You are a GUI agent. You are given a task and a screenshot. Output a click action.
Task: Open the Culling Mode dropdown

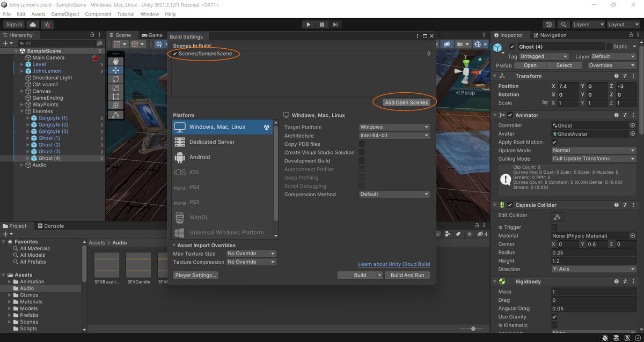pyautogui.click(x=594, y=159)
